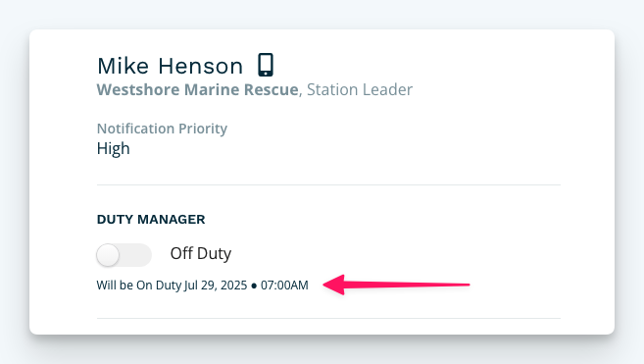Click the Off Duty status label
Viewport: 644px width, 364px height.
(x=200, y=253)
